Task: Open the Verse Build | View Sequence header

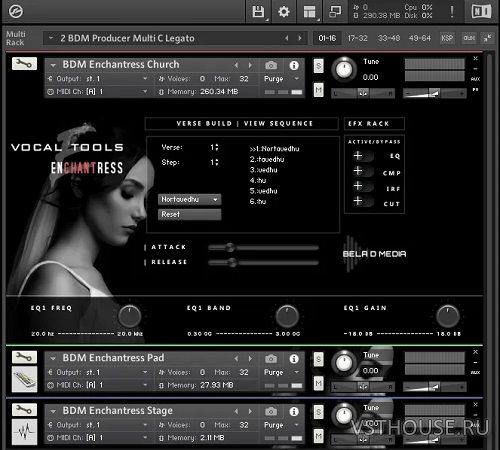Action: (242, 123)
